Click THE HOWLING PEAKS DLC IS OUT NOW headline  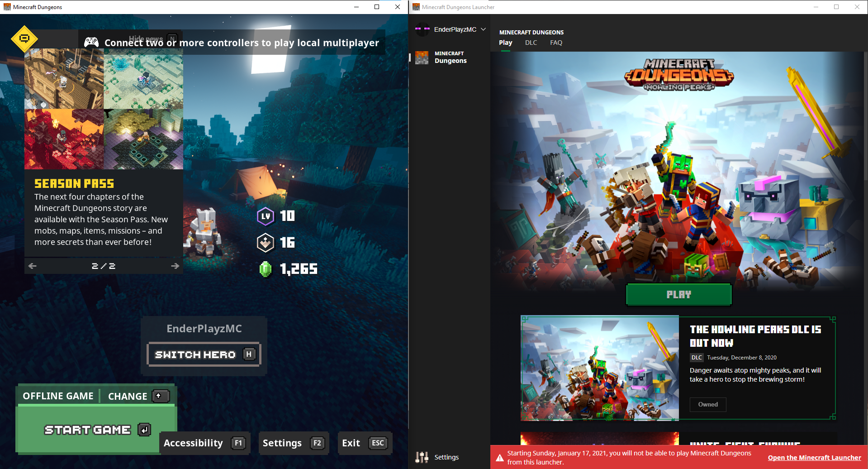(x=755, y=336)
